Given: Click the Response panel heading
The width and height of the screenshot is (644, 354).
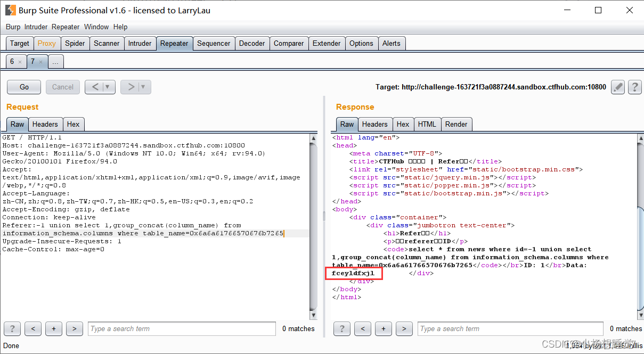Looking at the screenshot, I should pyautogui.click(x=355, y=107).
